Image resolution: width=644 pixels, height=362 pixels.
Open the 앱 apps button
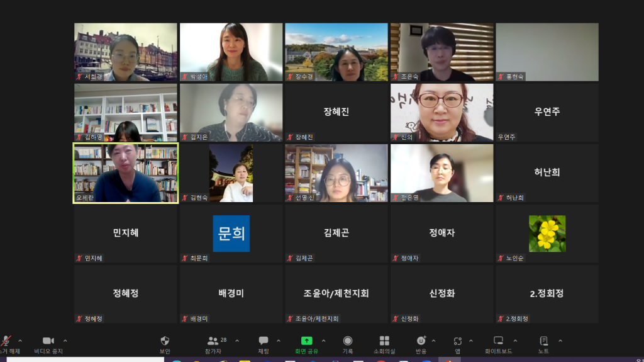pyautogui.click(x=458, y=341)
